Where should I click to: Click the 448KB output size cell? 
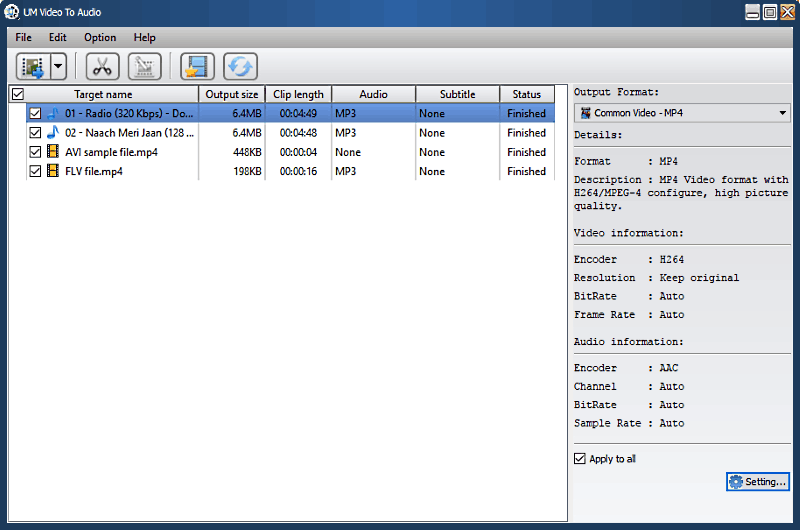click(247, 152)
